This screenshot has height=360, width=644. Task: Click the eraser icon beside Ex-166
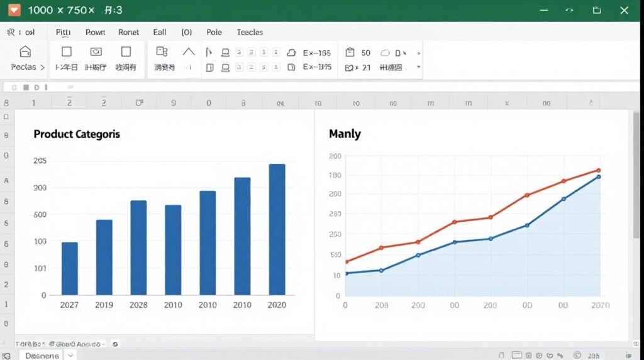291,53
